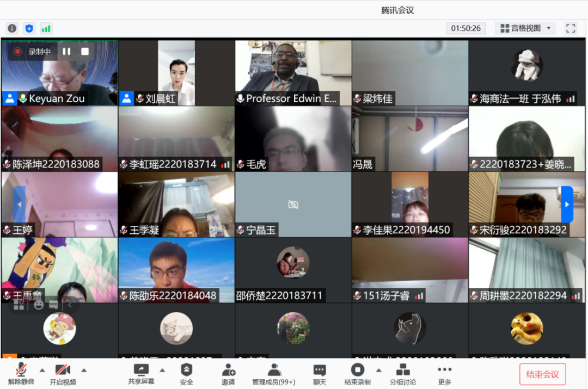Stop recording using the square button
This screenshot has width=588, height=389.
[x=85, y=52]
